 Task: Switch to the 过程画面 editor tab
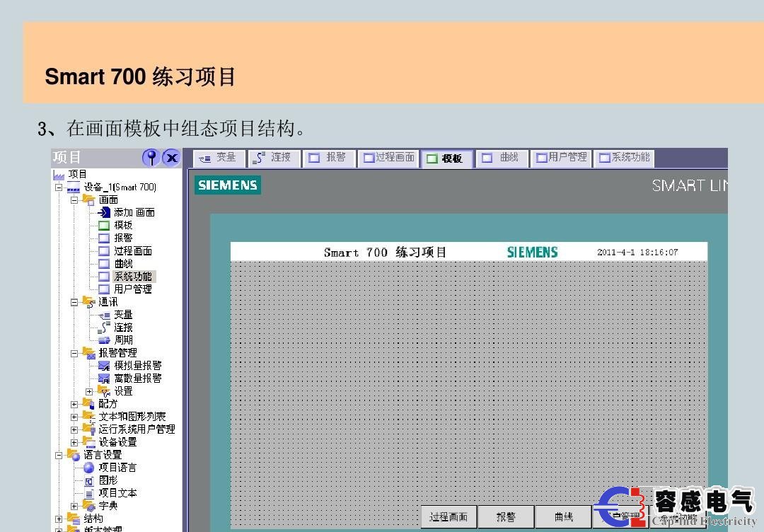tap(388, 158)
